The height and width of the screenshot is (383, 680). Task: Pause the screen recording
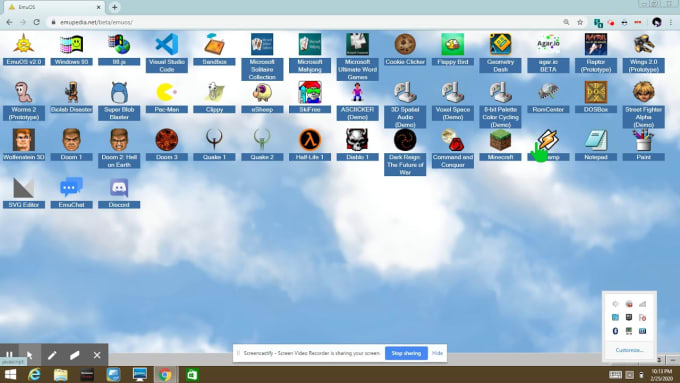9,355
